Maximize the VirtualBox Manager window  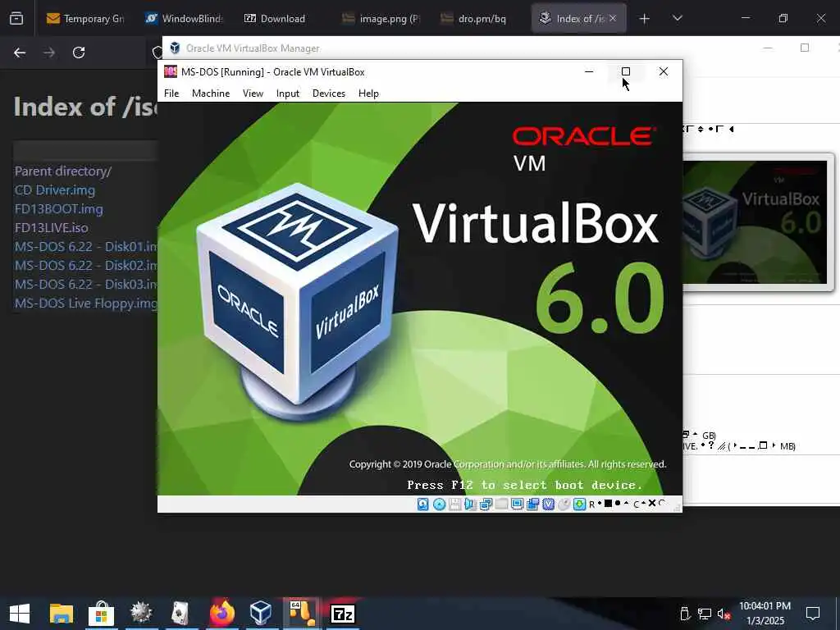tap(804, 48)
